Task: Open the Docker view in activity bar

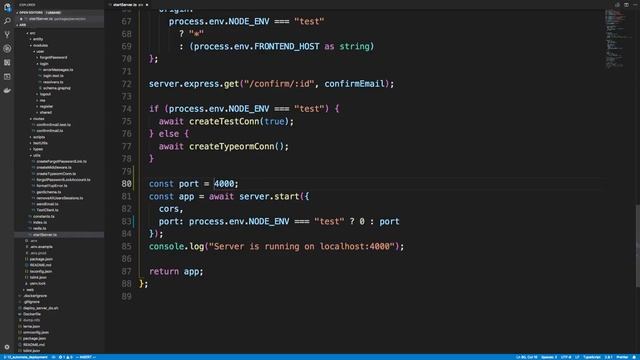Action: pyautogui.click(x=7, y=90)
